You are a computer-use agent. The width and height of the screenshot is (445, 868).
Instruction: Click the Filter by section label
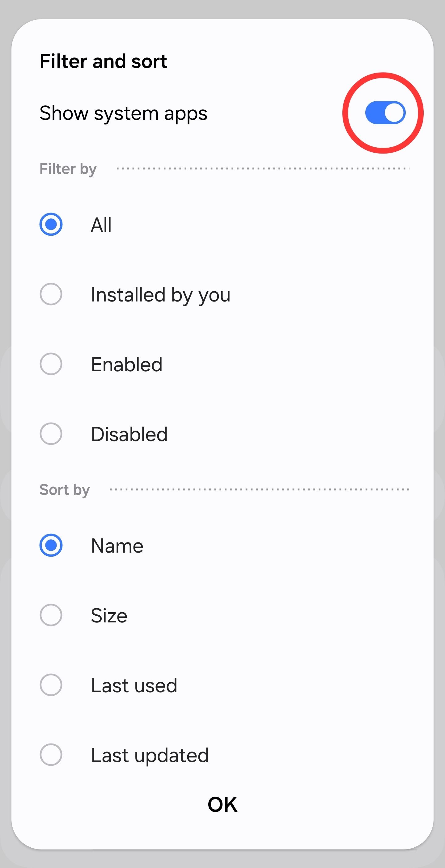point(68,168)
